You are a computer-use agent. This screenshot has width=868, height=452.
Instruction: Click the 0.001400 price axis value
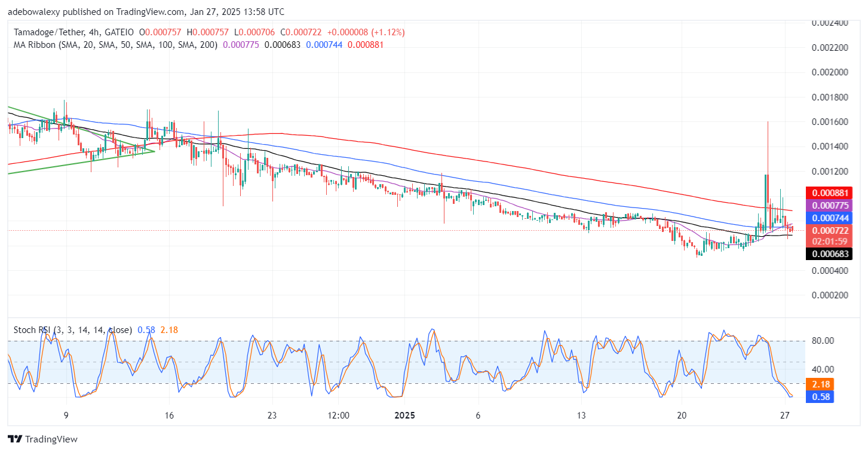pos(830,147)
